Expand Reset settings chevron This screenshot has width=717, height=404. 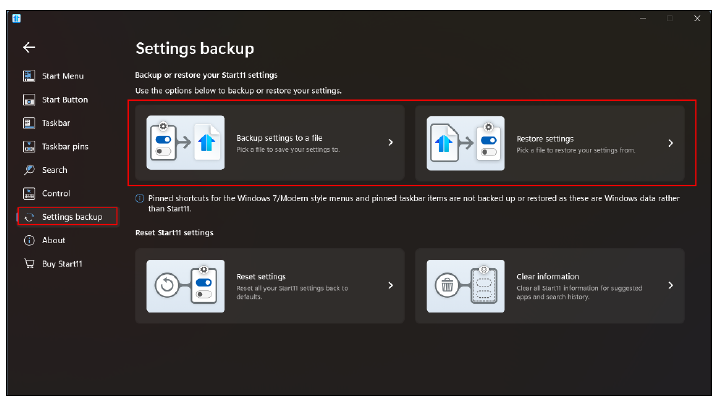(391, 286)
